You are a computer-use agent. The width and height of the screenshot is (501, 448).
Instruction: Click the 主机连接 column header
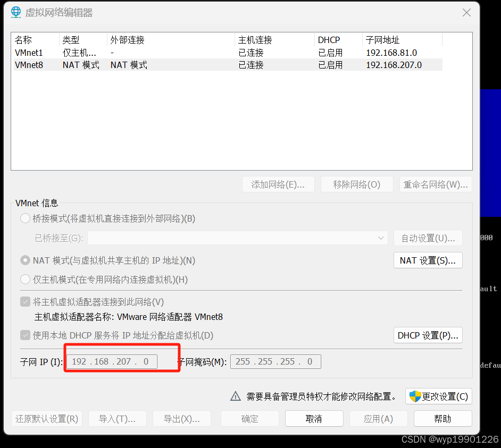tap(275, 40)
